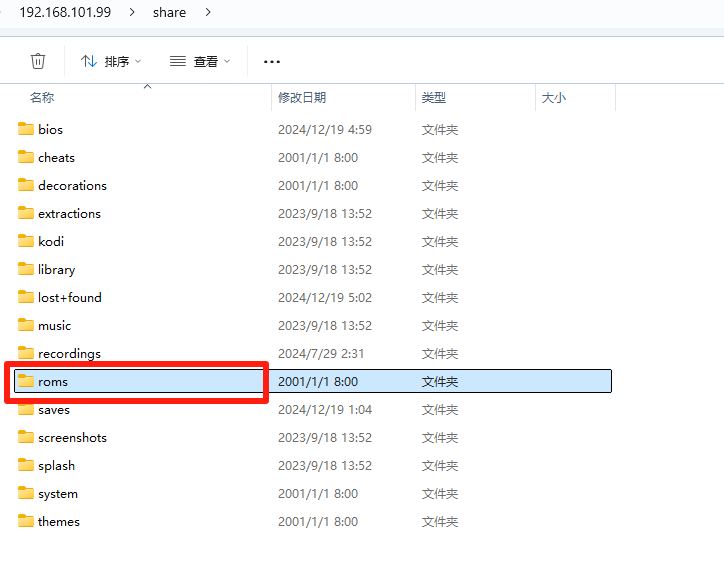The width and height of the screenshot is (724, 567).
Task: Select the themes folder name
Action: 59,522
